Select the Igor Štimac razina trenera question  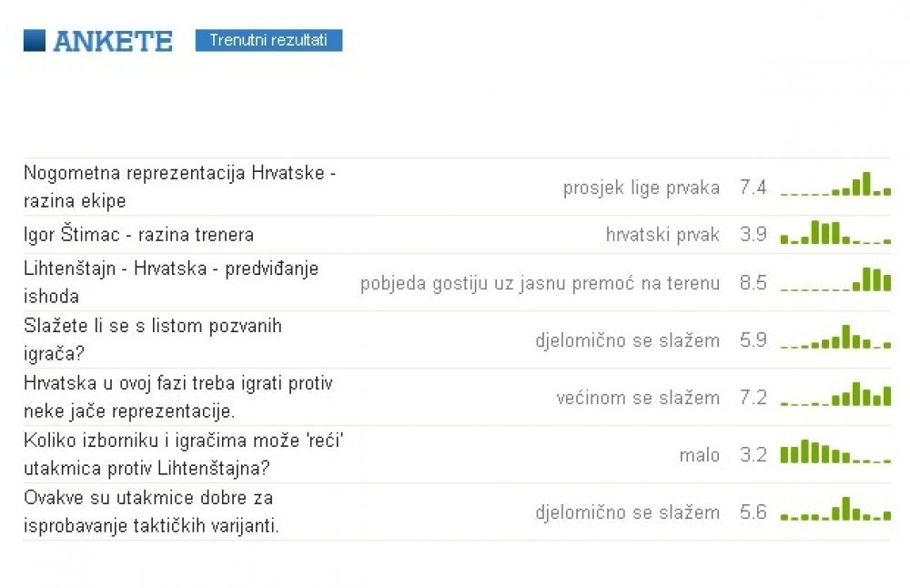pyautogui.click(x=138, y=235)
